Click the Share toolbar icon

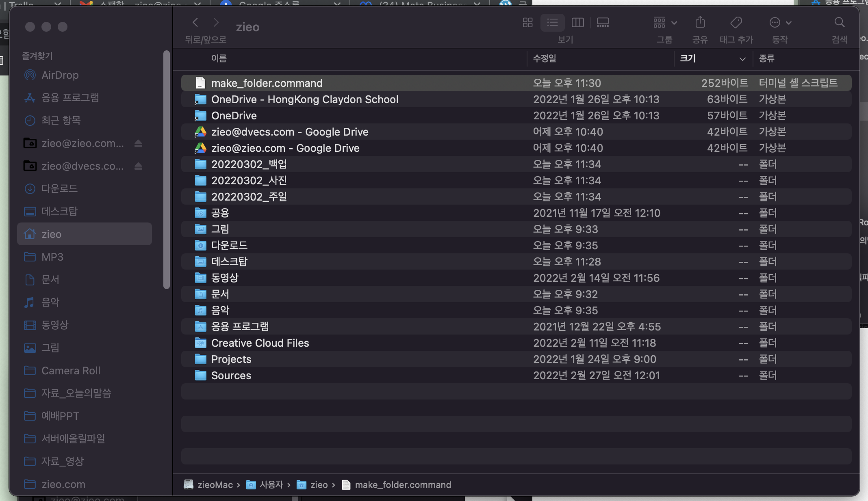coord(700,23)
